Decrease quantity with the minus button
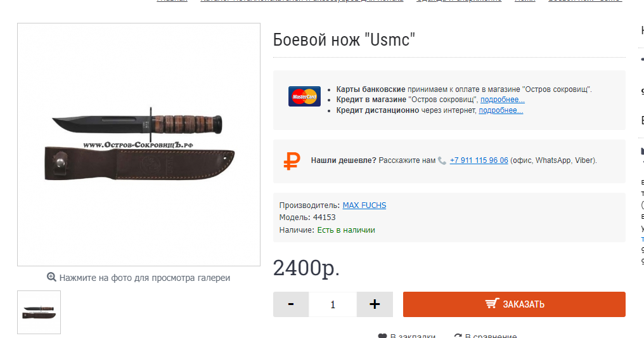Image resolution: width=644 pixels, height=338 pixels. point(291,304)
